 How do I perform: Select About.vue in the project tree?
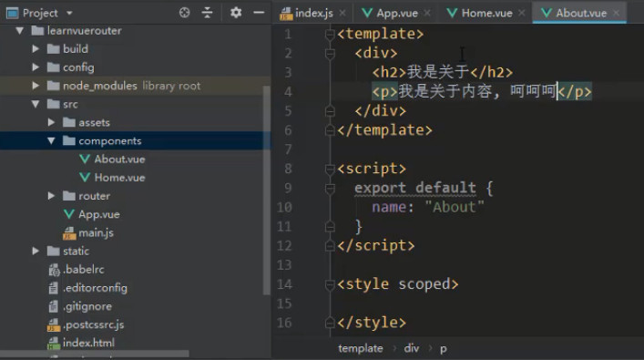pyautogui.click(x=119, y=159)
